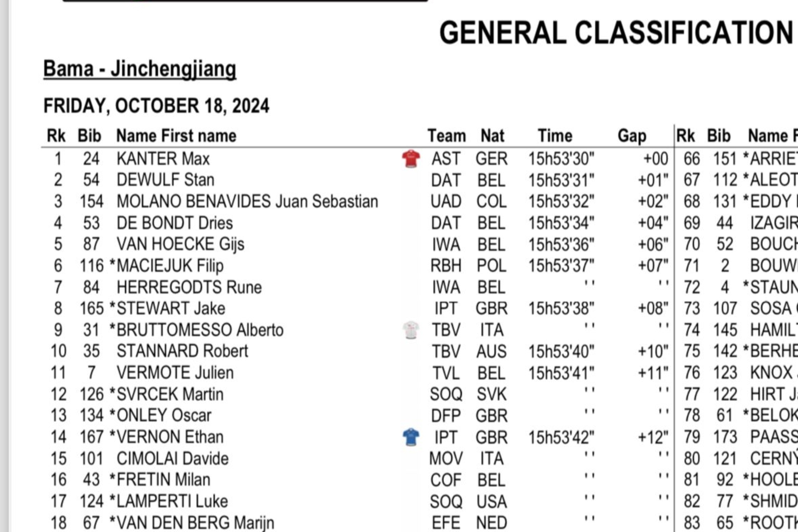Click the red leader jersey icon
This screenshot has height=532, width=798.
pyautogui.click(x=411, y=158)
